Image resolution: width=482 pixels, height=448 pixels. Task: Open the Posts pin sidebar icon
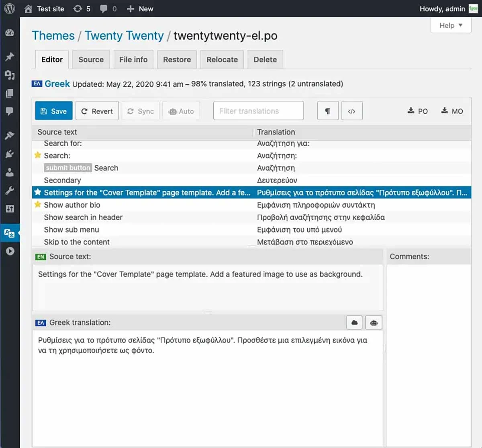pyautogui.click(x=10, y=57)
